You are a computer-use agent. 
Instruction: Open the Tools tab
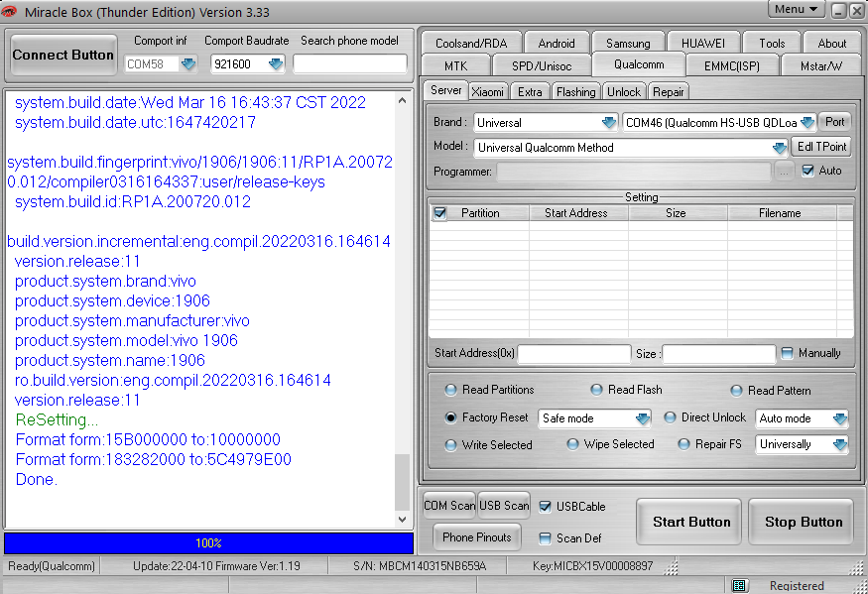coord(772,44)
